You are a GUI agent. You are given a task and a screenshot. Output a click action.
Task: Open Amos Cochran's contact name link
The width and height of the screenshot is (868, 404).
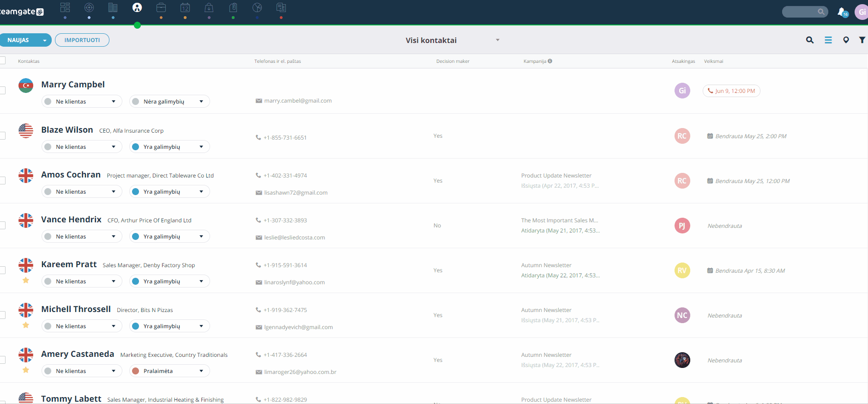[71, 174]
